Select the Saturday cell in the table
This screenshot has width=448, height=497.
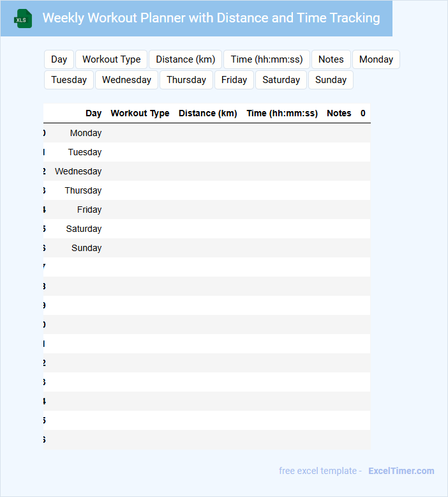84,229
